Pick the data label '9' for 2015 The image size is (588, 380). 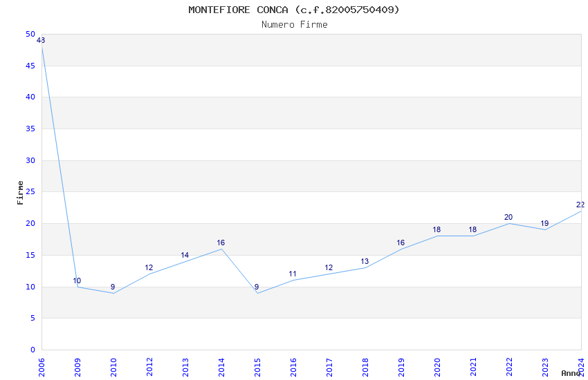257,287
